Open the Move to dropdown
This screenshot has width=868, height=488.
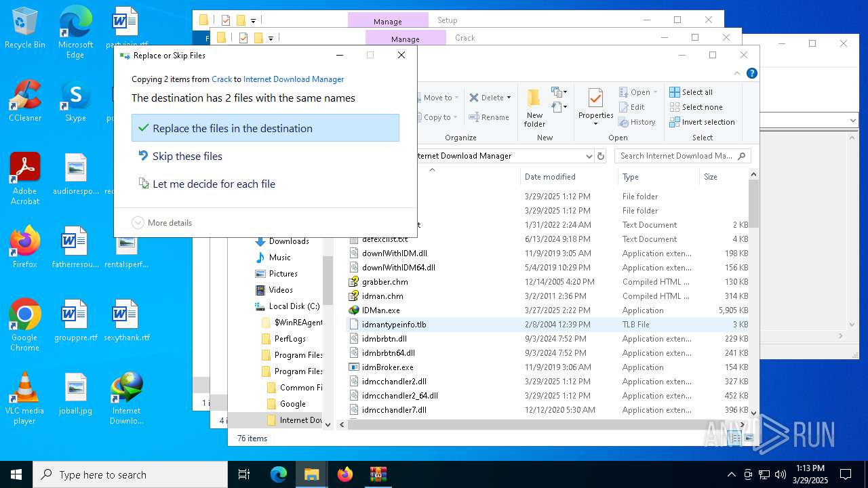[x=439, y=98]
